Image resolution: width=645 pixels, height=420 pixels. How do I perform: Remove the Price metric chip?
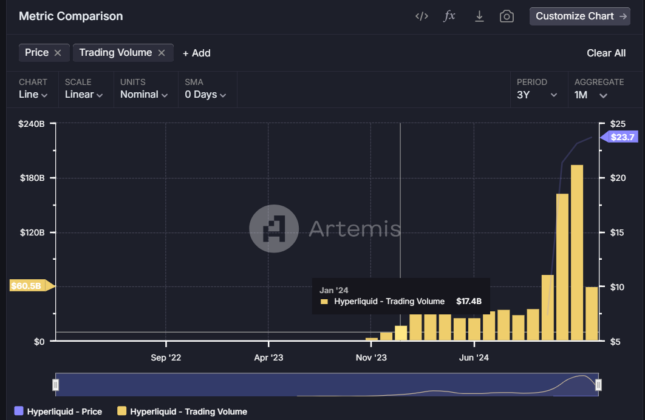point(58,53)
